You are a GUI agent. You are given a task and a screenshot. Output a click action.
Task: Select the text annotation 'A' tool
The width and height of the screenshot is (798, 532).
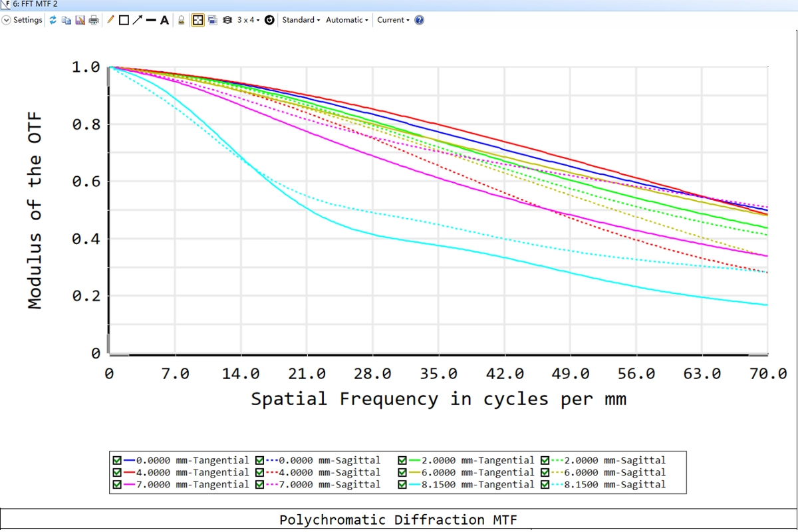tap(164, 20)
